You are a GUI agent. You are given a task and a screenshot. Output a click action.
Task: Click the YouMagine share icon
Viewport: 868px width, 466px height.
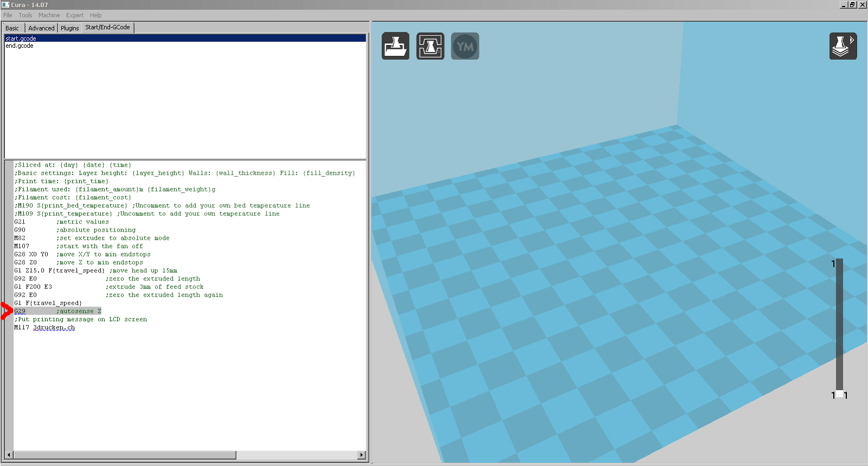465,46
